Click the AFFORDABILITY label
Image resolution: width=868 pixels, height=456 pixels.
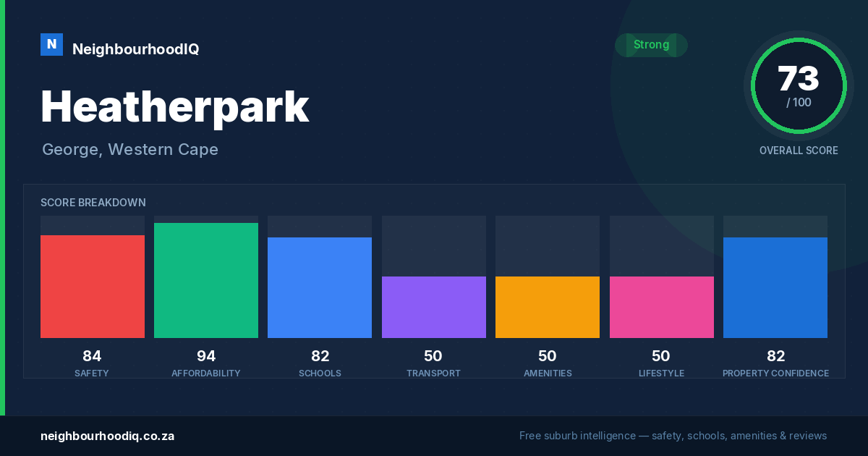click(x=206, y=373)
